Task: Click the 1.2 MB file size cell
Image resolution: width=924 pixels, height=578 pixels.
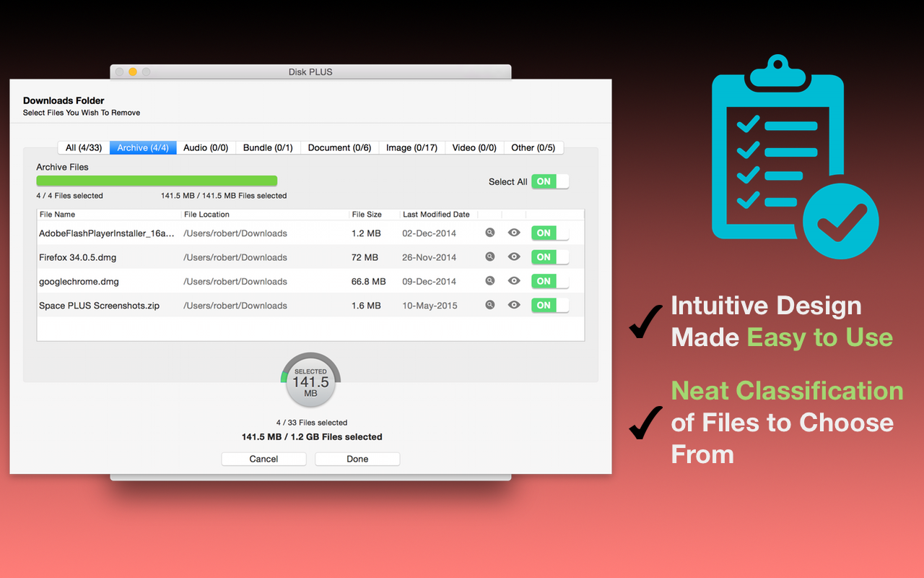Action: tap(366, 233)
